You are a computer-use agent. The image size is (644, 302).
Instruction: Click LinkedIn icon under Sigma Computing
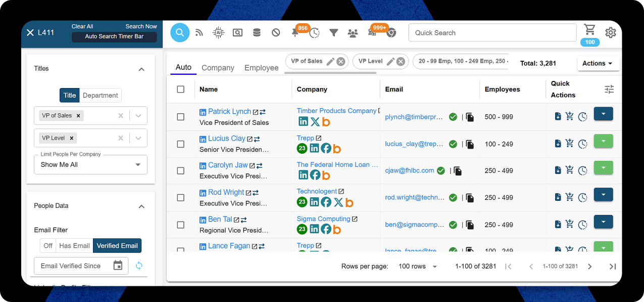[314, 229]
